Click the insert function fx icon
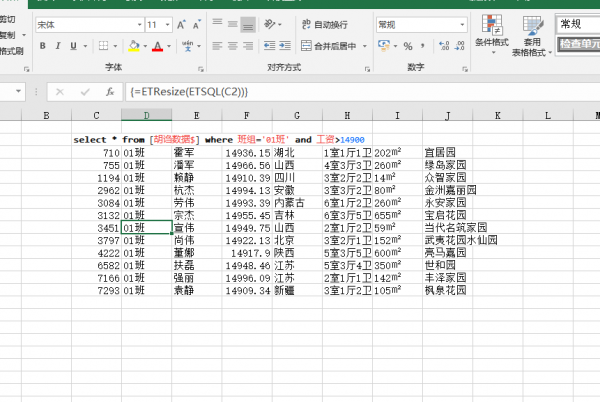Screen dimensions: 600x402 [110, 92]
